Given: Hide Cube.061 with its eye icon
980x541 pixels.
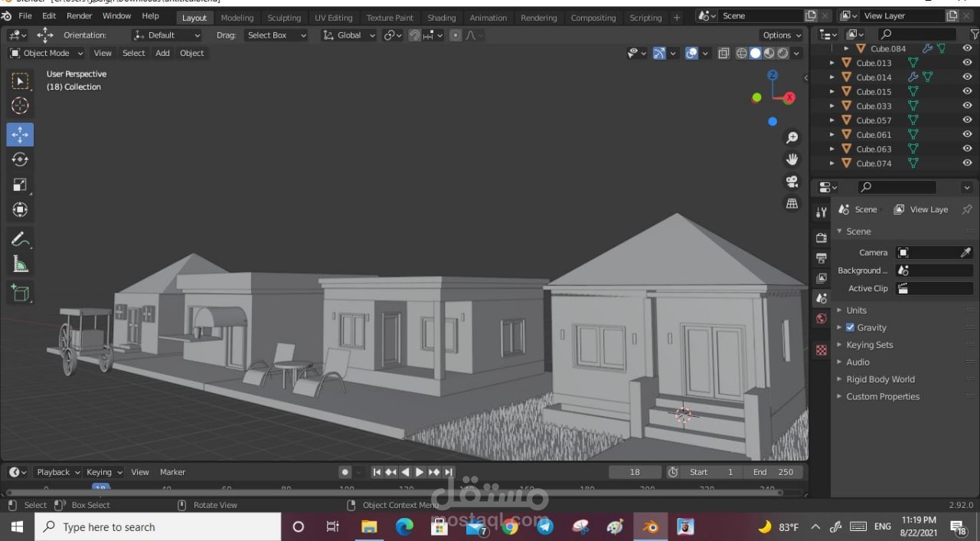Looking at the screenshot, I should 967,134.
